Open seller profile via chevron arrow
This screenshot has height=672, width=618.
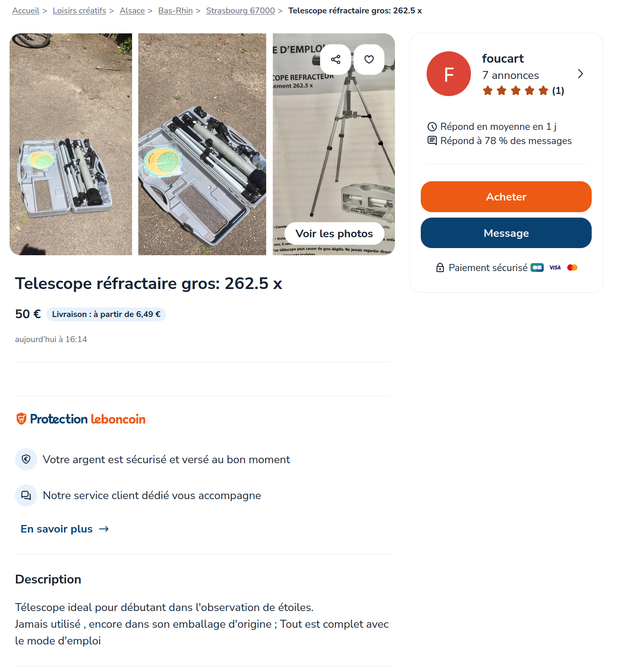click(x=580, y=74)
